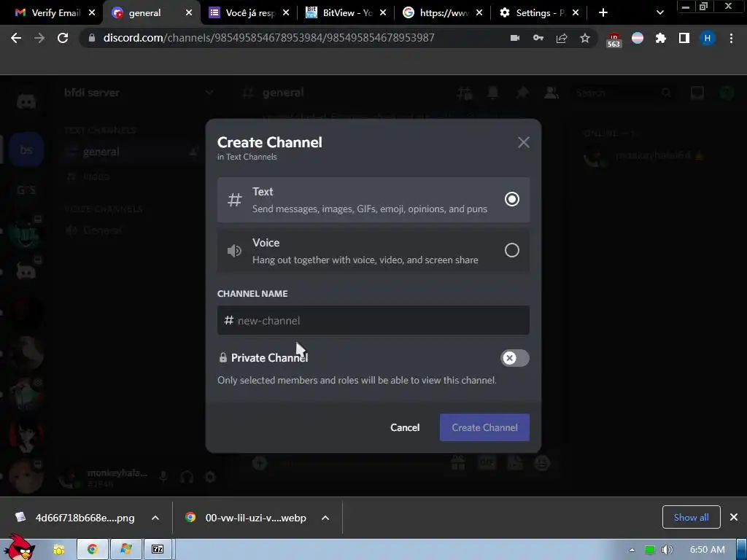Viewport: 747px width, 560px height.
Task: Show hidden system tray icons arrow
Action: [x=632, y=550]
